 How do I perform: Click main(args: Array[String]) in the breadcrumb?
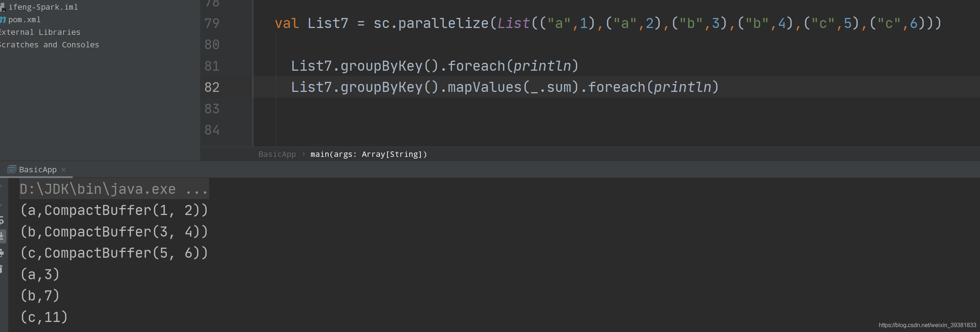pos(369,154)
